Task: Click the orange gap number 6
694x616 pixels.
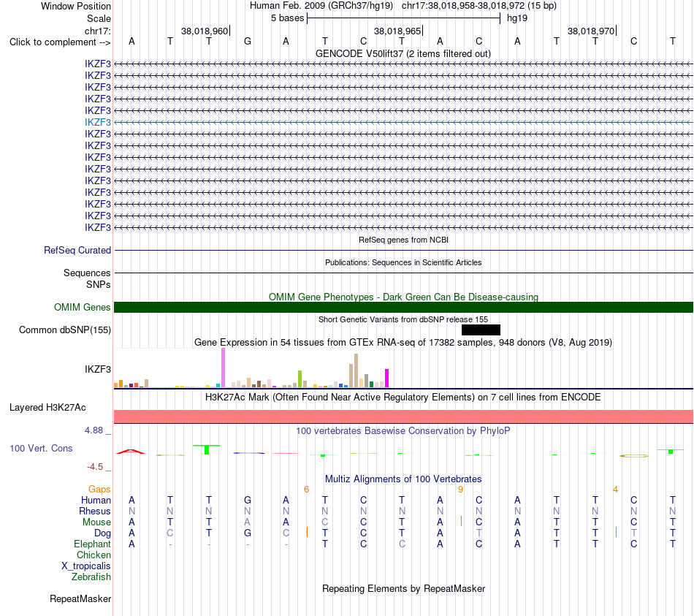Action: (x=306, y=490)
